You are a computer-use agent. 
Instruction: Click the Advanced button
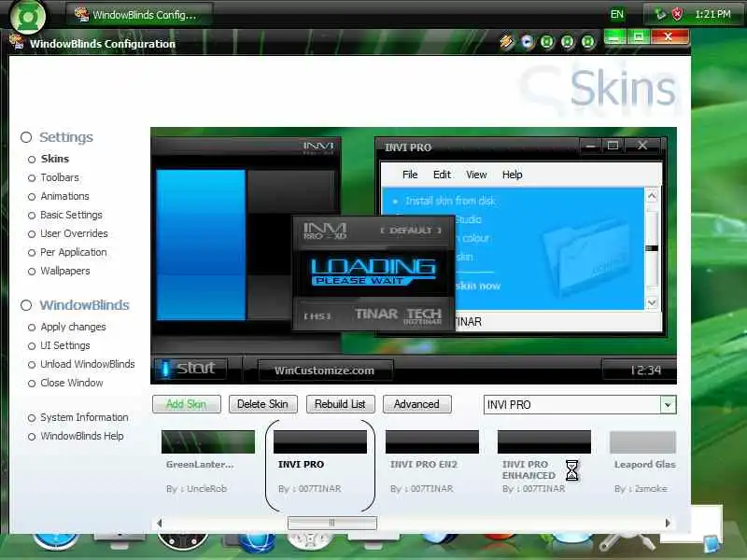(416, 404)
